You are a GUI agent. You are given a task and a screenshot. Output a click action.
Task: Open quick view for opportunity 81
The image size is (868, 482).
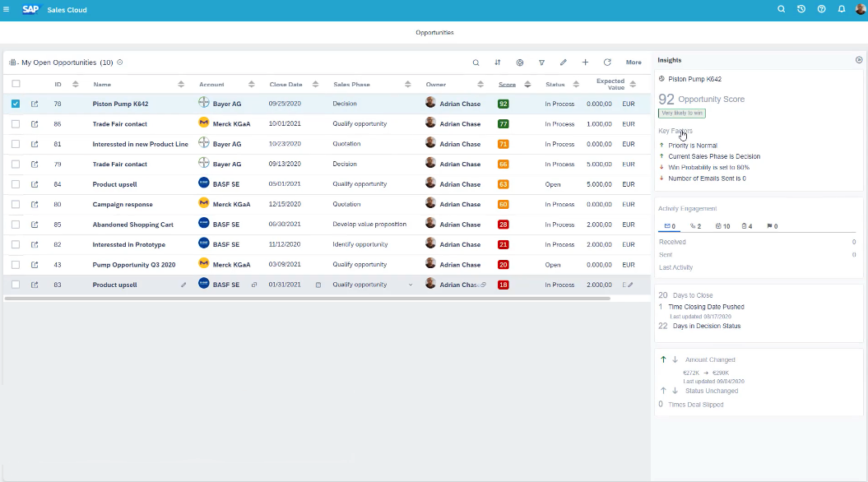click(x=35, y=144)
